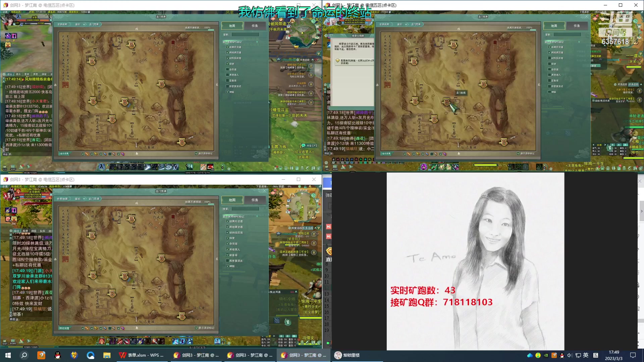The height and width of the screenshot is (362, 644).
Task: Open the notification center icon
Action: 633,355
